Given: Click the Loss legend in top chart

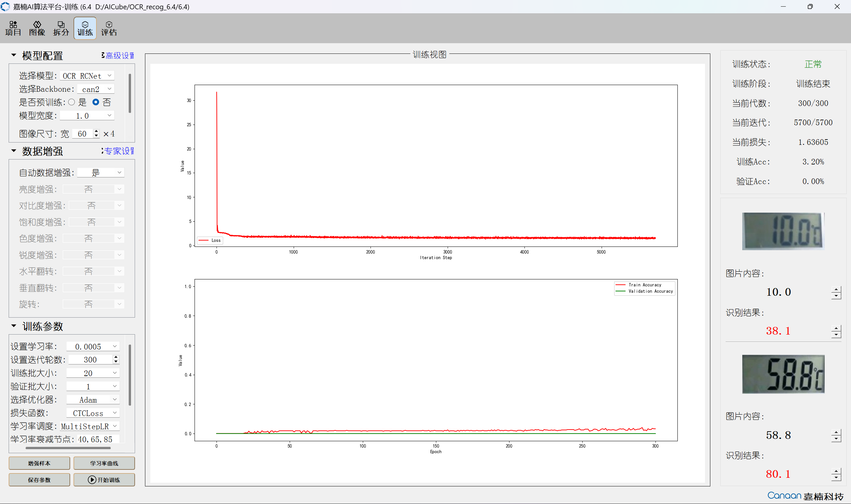Looking at the screenshot, I should pos(210,240).
